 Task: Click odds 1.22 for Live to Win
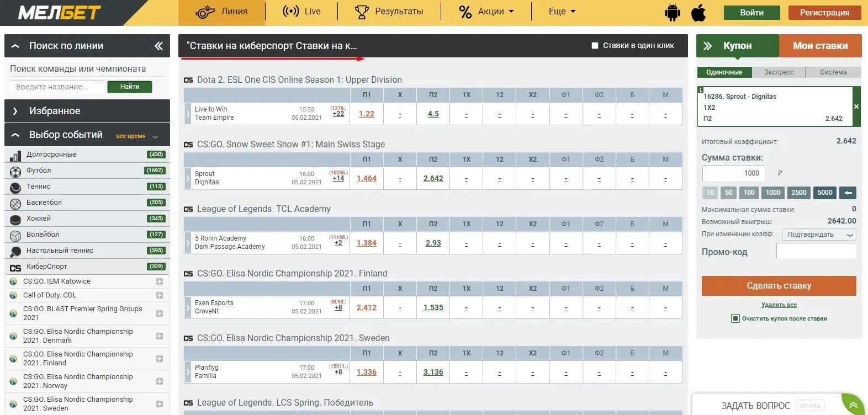pos(367,114)
